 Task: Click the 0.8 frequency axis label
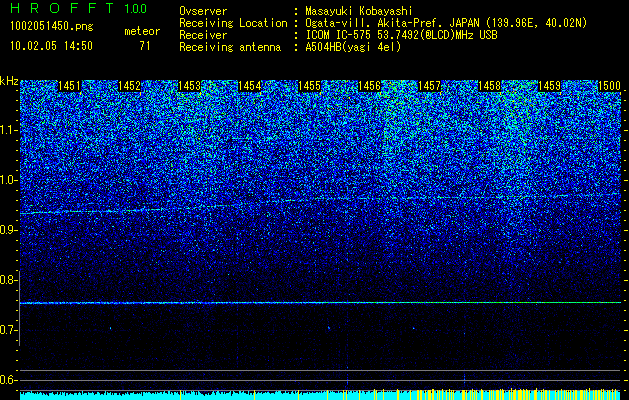pos(8,280)
